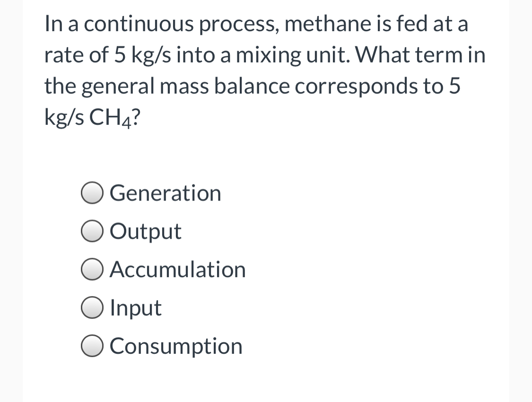Click the "Consumption" answer label text

coord(176,347)
